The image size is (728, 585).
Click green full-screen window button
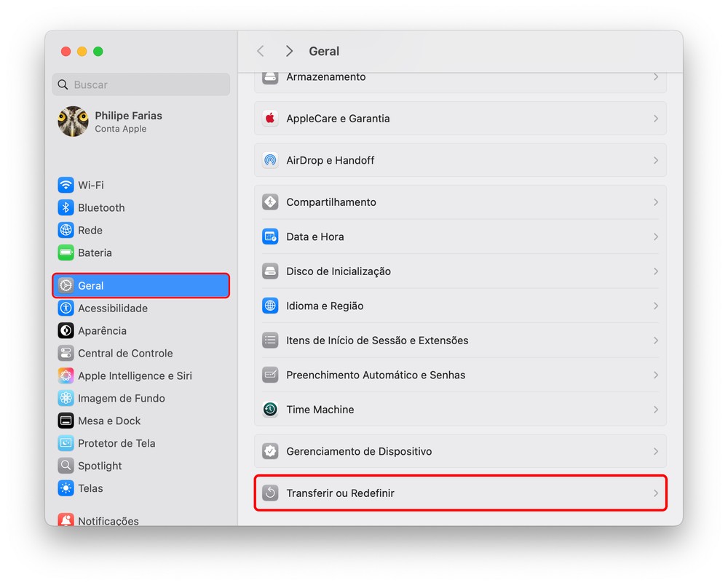coord(98,51)
